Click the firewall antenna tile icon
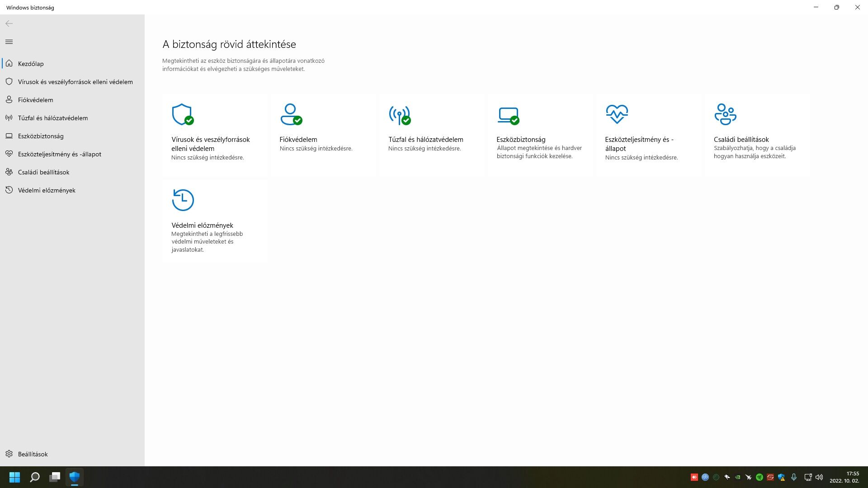 400,115
